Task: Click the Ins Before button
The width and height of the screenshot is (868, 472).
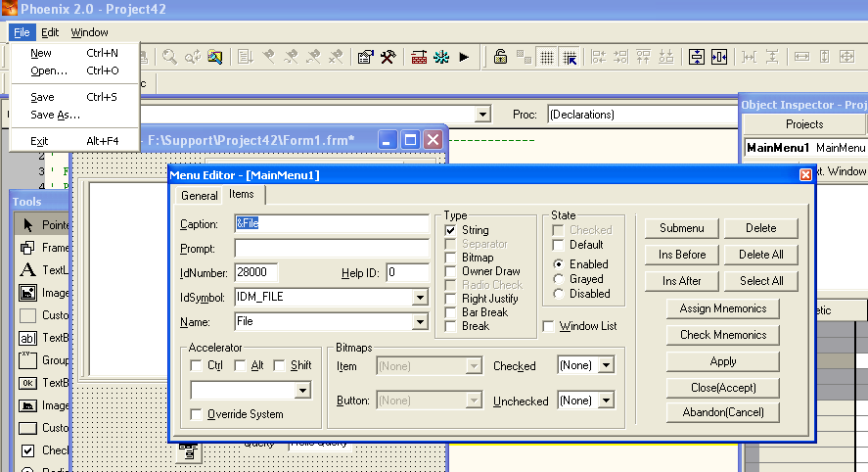Action: click(681, 255)
